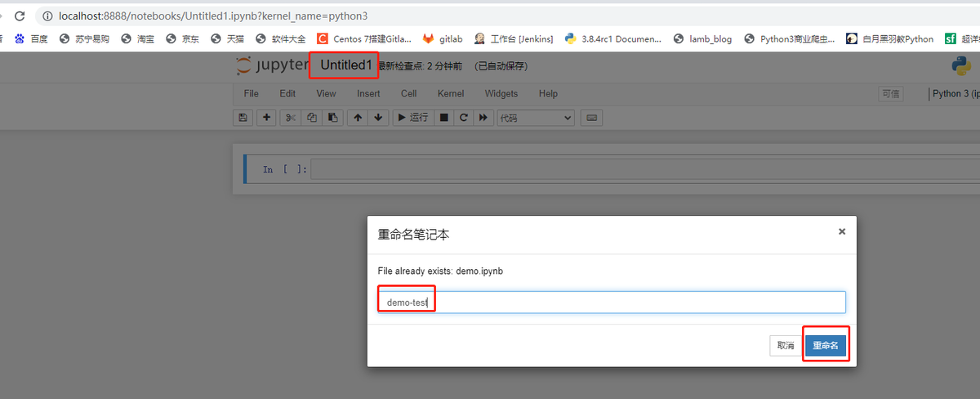Open the Help menu
This screenshot has height=399, width=980.
pos(548,94)
